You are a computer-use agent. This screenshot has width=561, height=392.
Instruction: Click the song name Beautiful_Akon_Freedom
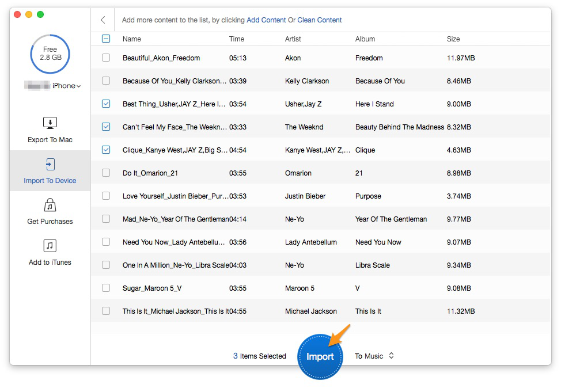(x=161, y=58)
